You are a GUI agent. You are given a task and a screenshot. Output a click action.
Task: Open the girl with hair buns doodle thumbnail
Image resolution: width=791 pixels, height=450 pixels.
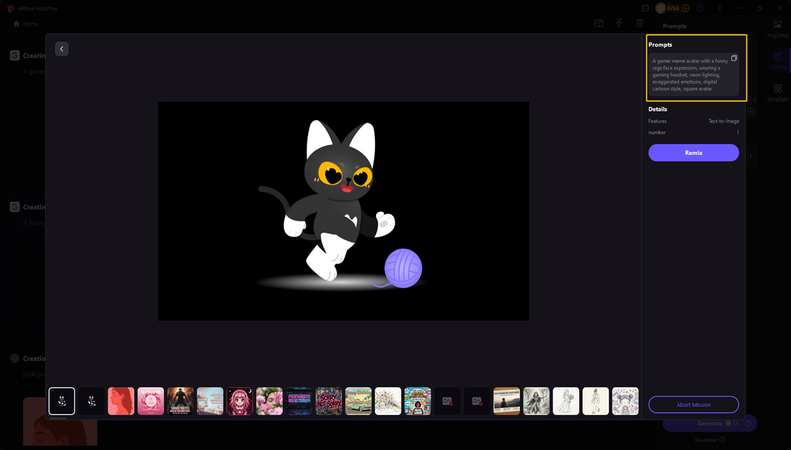click(x=625, y=401)
